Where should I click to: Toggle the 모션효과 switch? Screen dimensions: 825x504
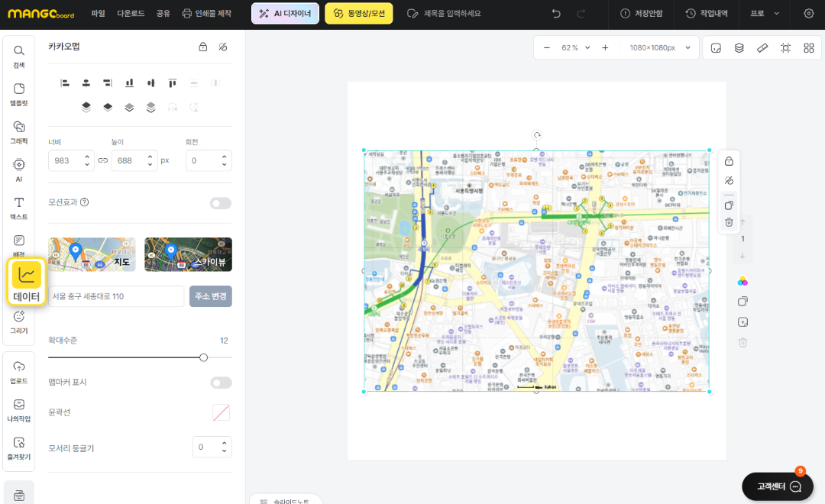(221, 203)
